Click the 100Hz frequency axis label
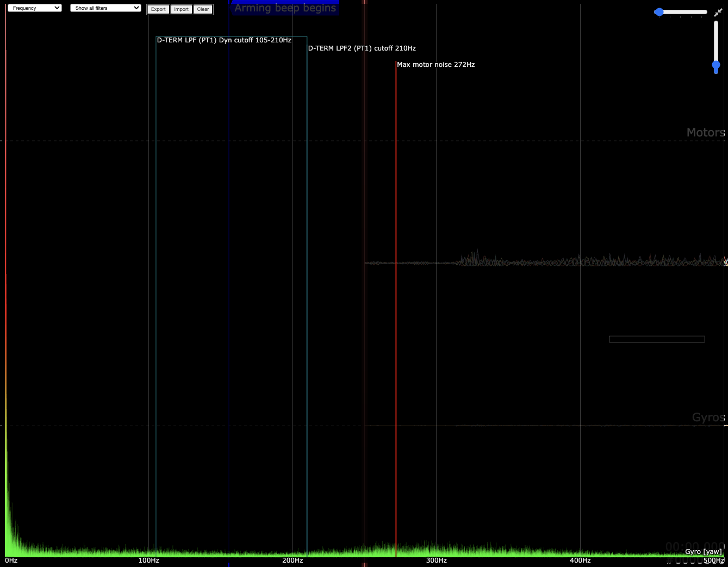This screenshot has width=728, height=567. pyautogui.click(x=148, y=560)
